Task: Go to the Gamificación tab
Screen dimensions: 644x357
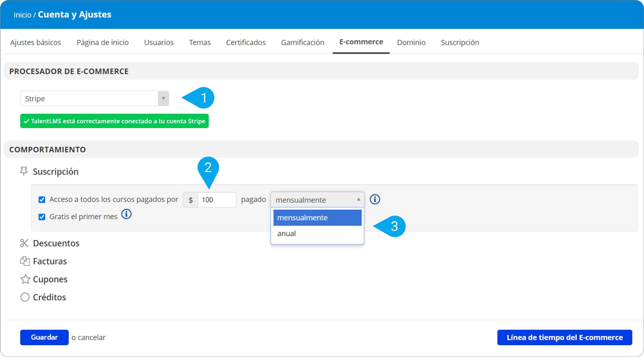Action: click(x=303, y=42)
